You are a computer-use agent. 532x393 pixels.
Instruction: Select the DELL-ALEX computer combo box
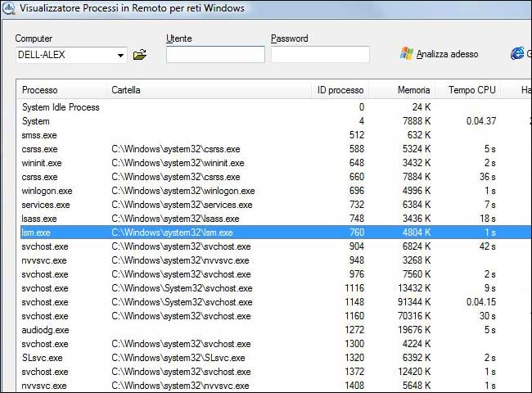coord(65,55)
